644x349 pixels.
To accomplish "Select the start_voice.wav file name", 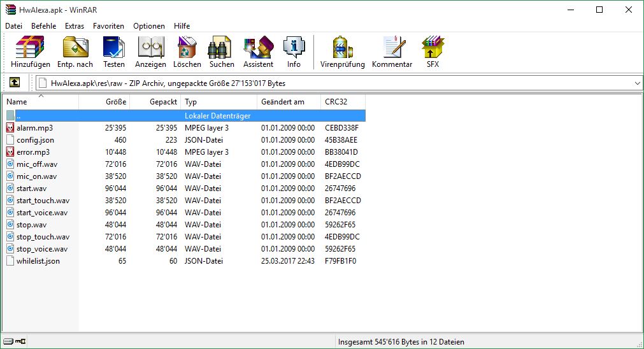I will tap(42, 213).
